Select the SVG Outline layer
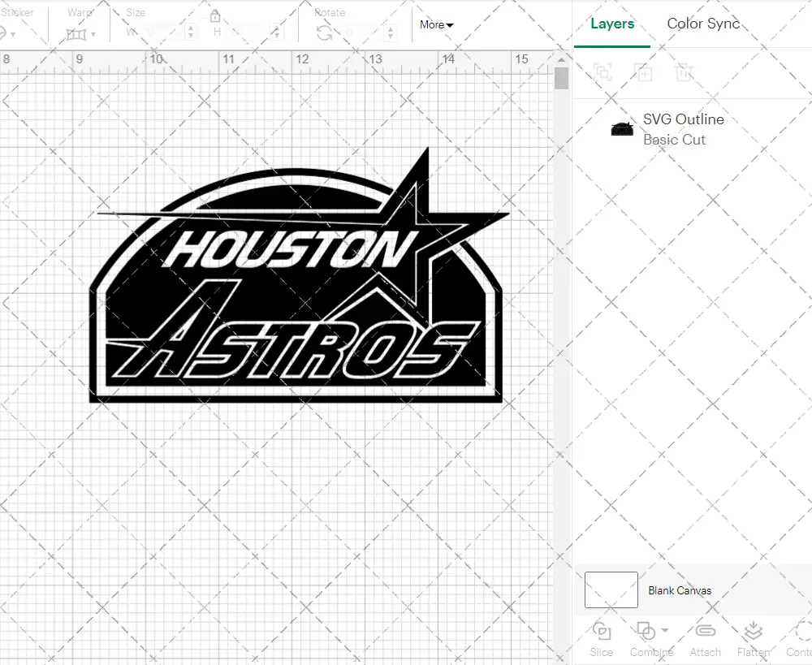 pyautogui.click(x=682, y=119)
